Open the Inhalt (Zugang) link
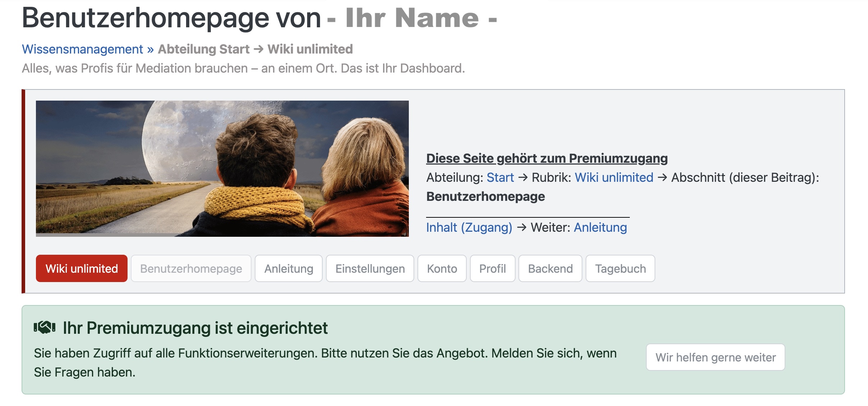Image resolution: width=868 pixels, height=406 pixels. (x=469, y=227)
